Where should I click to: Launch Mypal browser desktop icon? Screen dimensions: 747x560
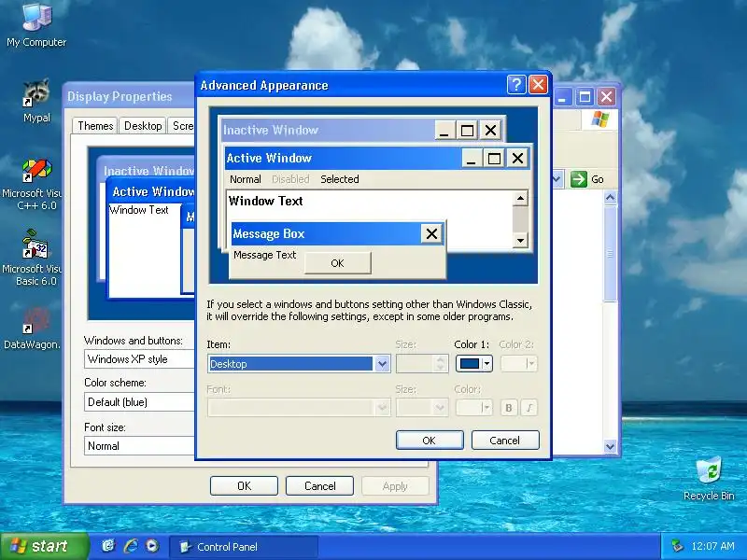36,101
